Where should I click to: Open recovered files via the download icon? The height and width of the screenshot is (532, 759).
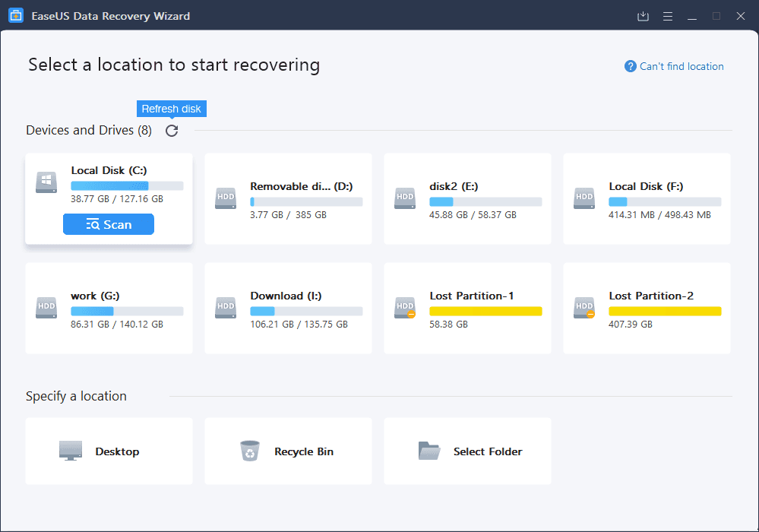pos(642,15)
